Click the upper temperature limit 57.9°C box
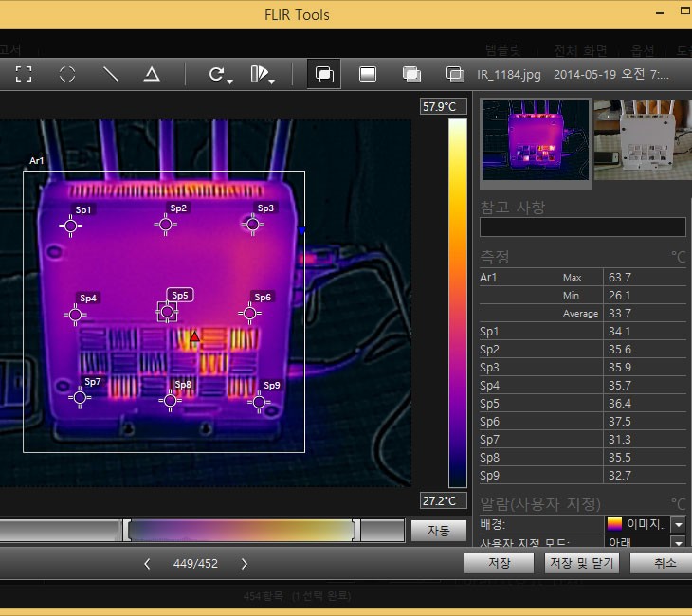Screen dimensions: 692x616 point(443,107)
